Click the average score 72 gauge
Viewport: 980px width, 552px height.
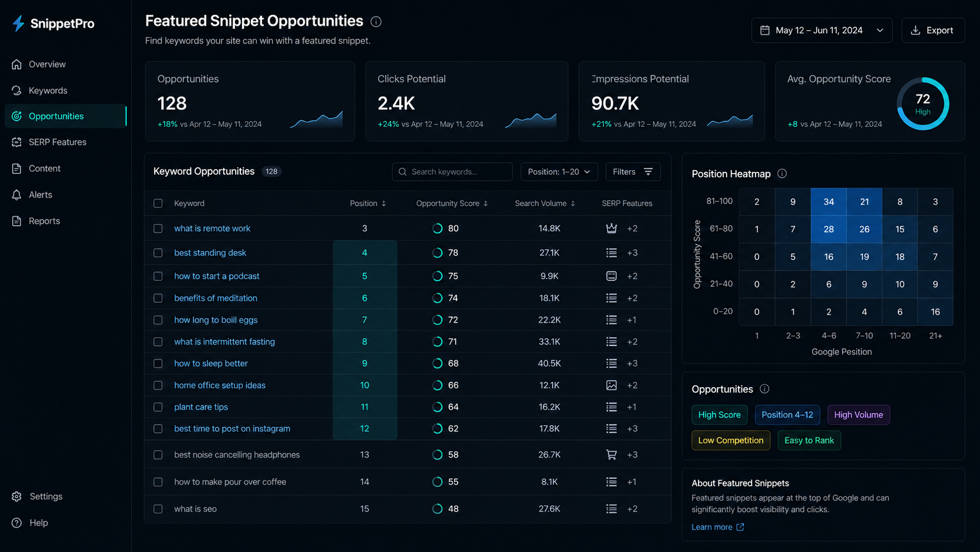click(x=923, y=104)
